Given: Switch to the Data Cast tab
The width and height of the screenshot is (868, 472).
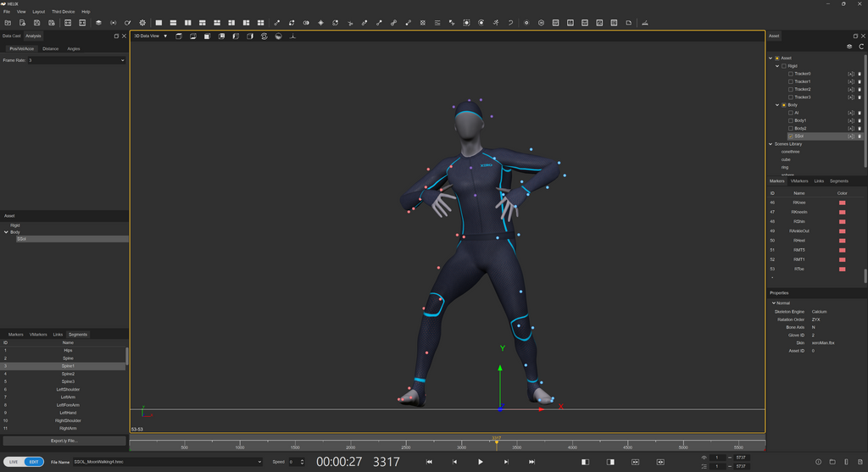Looking at the screenshot, I should [12, 36].
